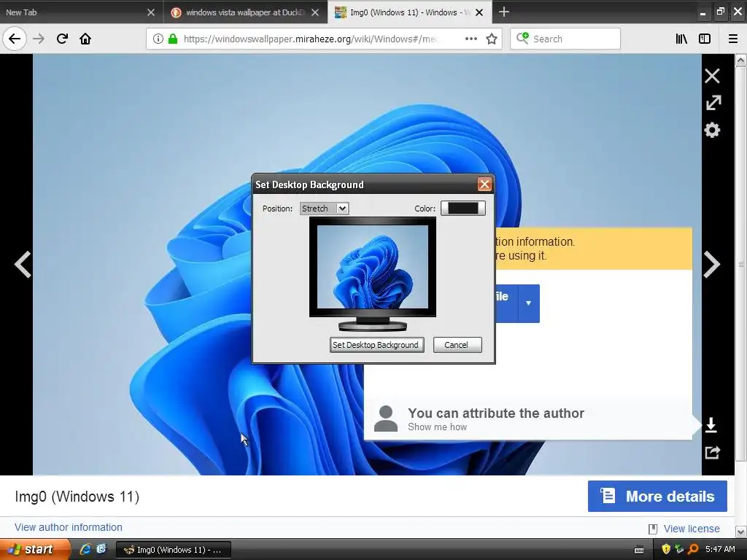Click the green padlock security icon
Screen dimensions: 747x560
pyautogui.click(x=173, y=39)
